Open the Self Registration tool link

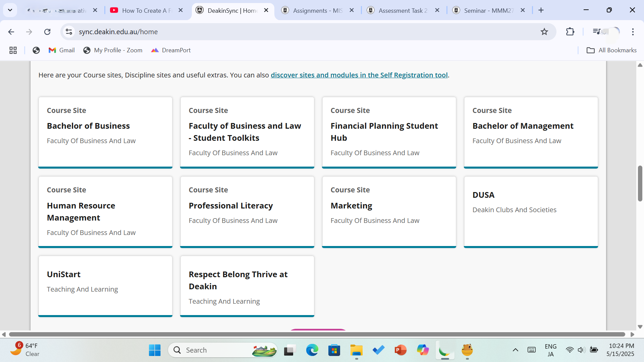coord(359,75)
